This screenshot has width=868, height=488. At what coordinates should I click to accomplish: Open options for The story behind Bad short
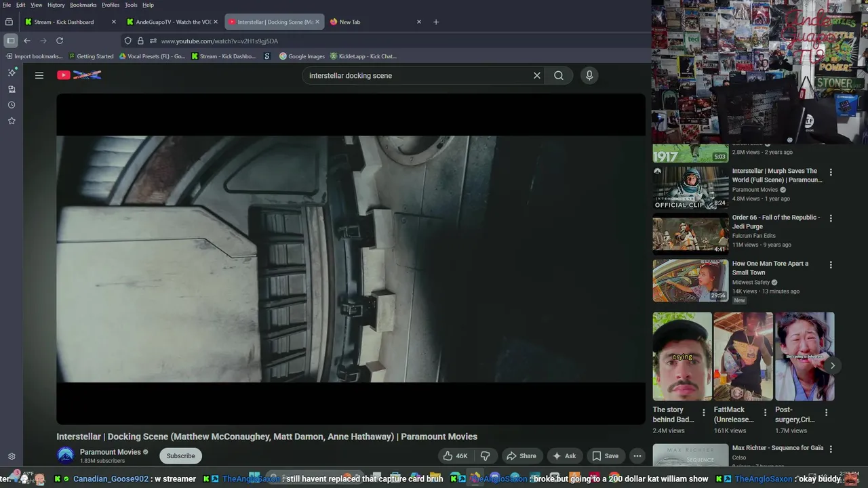[703, 412]
